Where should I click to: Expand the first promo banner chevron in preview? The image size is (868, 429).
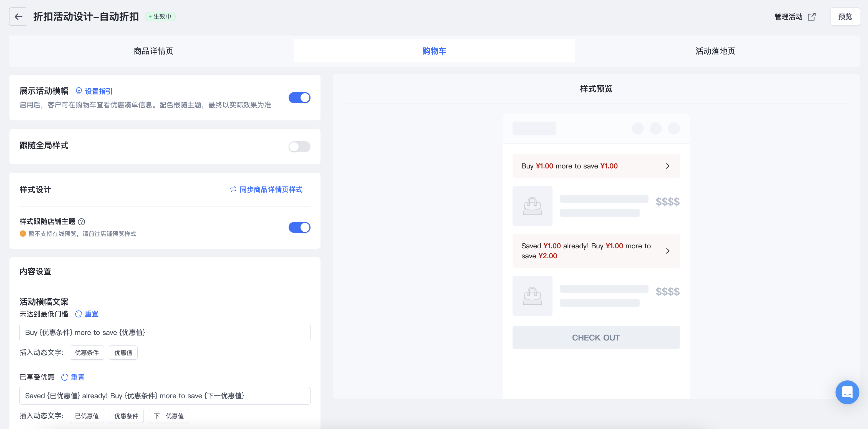668,166
